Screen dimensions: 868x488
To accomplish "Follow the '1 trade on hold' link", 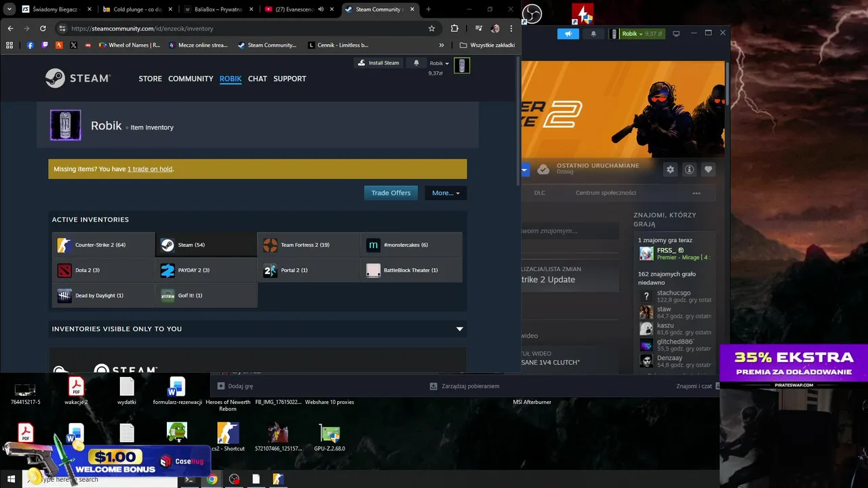I will pos(150,169).
